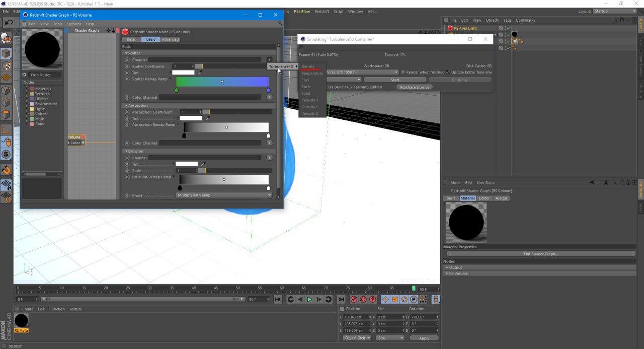Toggle the scale key icon in timeline

[395, 299]
